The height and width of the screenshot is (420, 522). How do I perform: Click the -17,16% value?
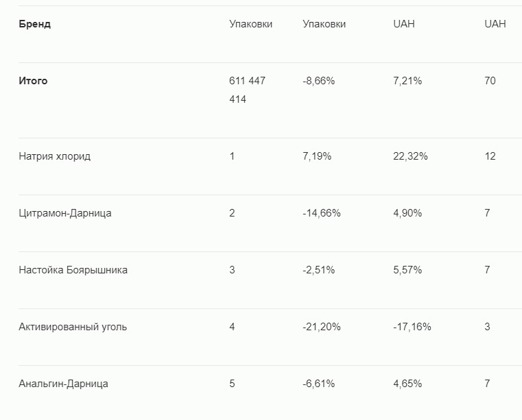coord(412,327)
